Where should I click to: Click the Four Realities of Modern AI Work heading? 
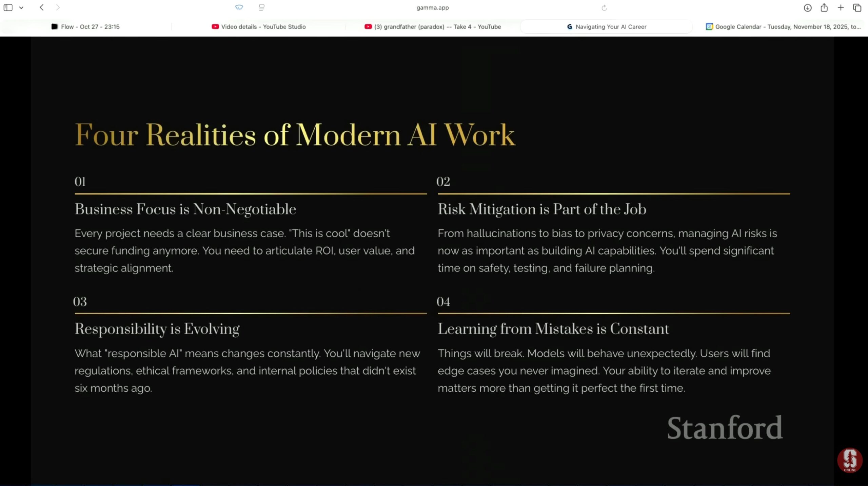tap(295, 135)
